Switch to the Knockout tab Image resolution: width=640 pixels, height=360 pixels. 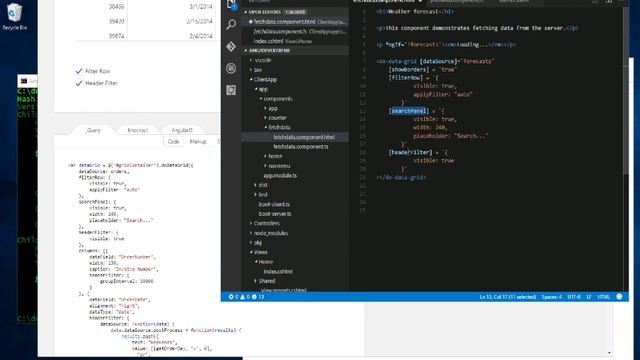coord(138,130)
